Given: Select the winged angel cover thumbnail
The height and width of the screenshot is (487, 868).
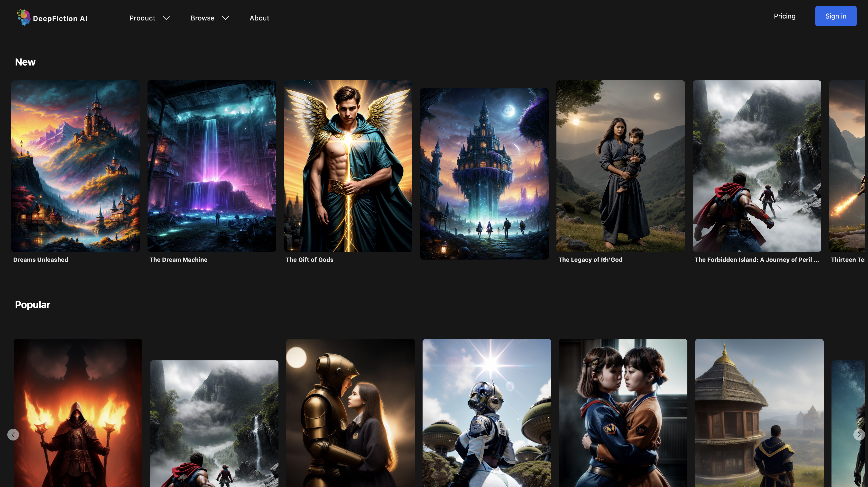Looking at the screenshot, I should [x=348, y=166].
